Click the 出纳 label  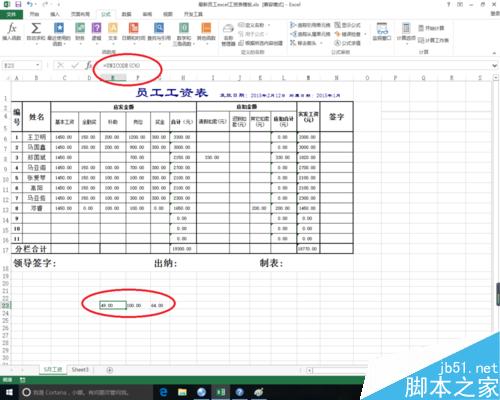(165, 263)
